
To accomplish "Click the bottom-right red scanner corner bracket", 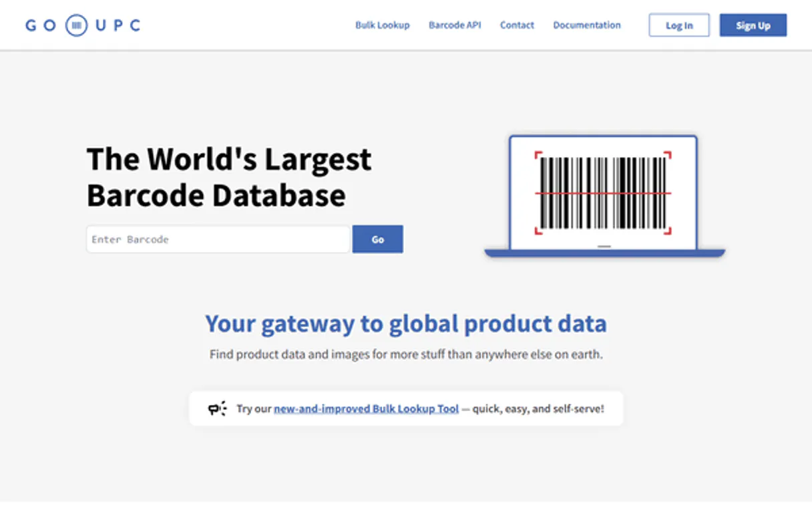I will 667,231.
